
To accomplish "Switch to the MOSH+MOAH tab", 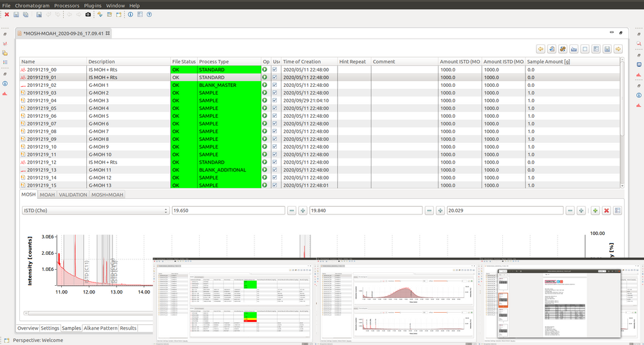I will (107, 194).
